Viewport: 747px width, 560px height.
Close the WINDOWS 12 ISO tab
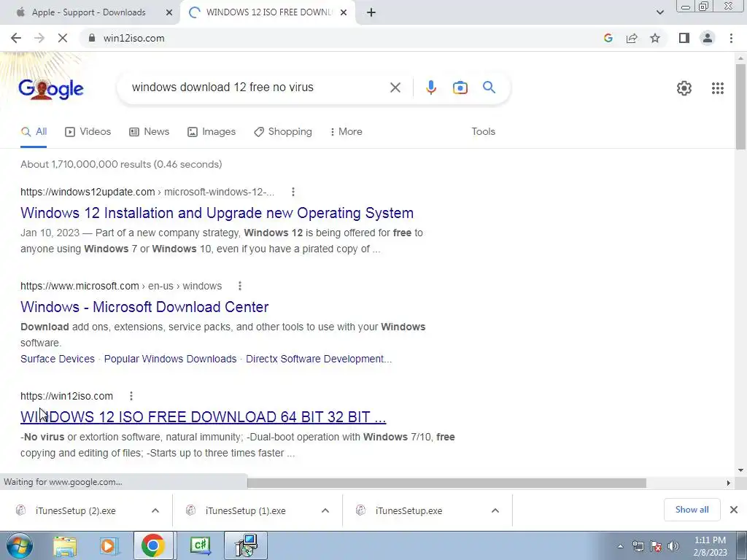(x=344, y=12)
